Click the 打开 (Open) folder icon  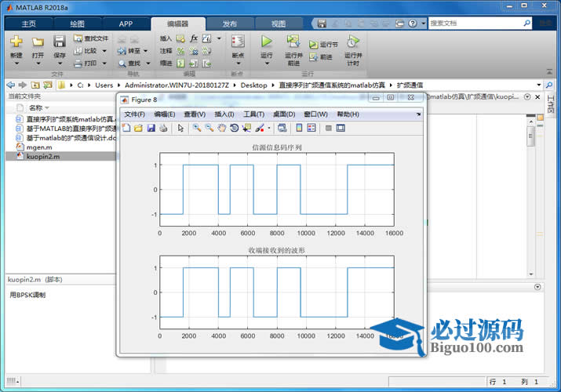click(38, 42)
